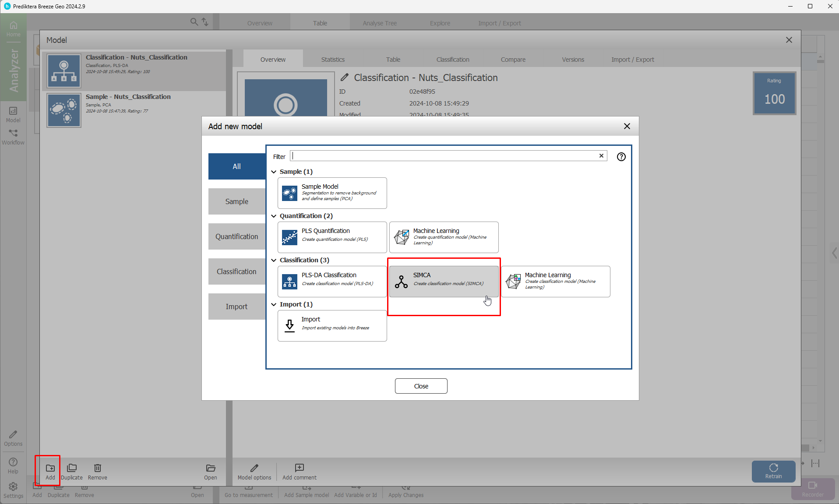Choose Machine Learning quantification model
Viewport: 839px width, 504px height.
(444, 237)
